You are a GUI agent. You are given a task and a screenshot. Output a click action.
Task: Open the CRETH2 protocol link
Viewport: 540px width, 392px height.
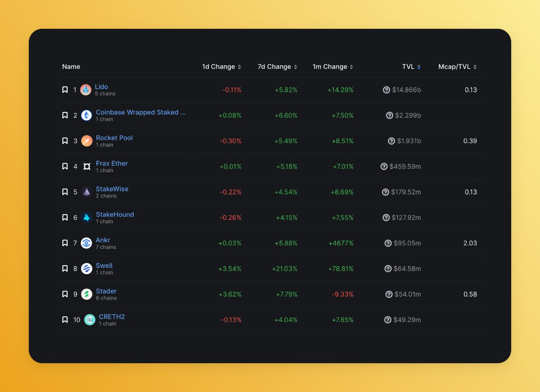click(x=112, y=317)
